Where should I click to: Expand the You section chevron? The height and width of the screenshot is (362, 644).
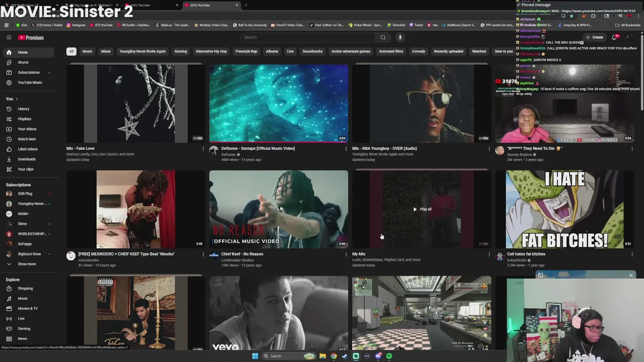click(x=17, y=99)
